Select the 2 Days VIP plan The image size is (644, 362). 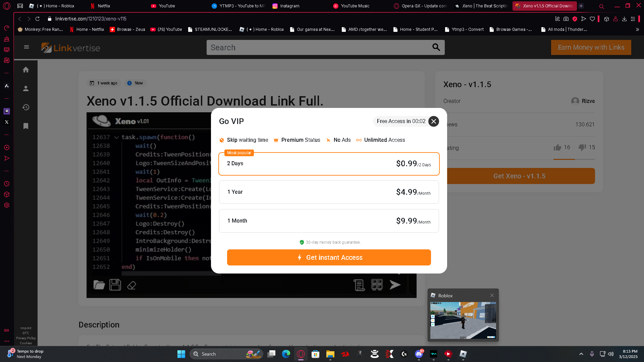click(329, 164)
